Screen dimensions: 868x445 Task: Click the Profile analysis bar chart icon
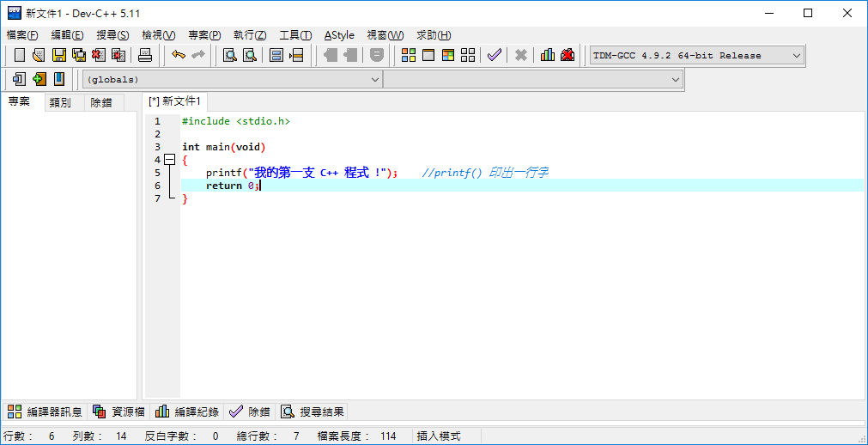[x=548, y=55]
